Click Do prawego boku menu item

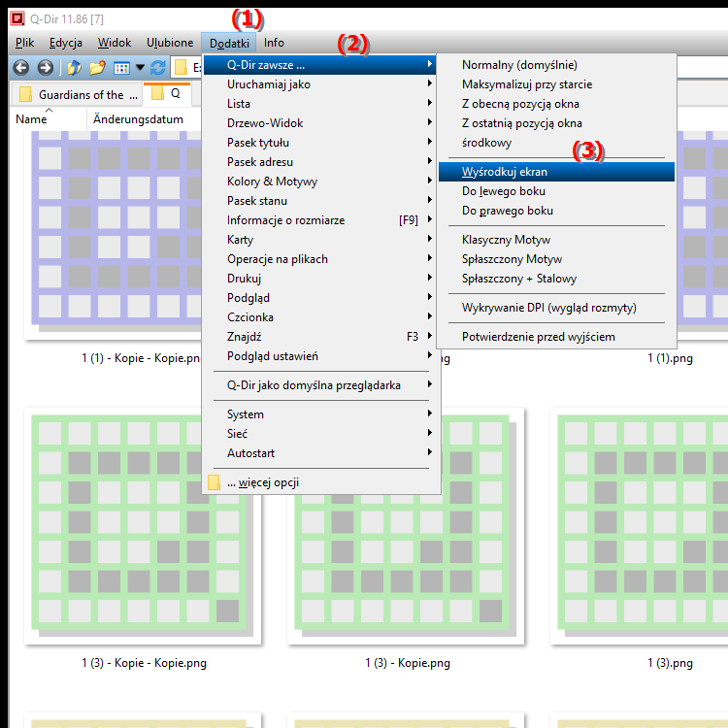556,211
